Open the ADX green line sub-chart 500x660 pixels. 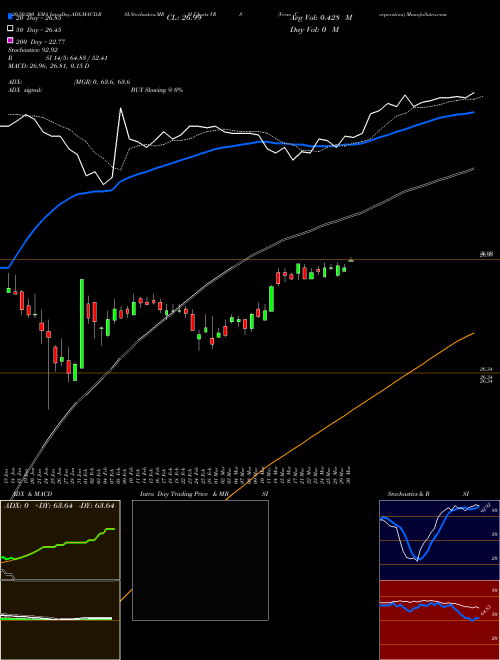click(60, 540)
